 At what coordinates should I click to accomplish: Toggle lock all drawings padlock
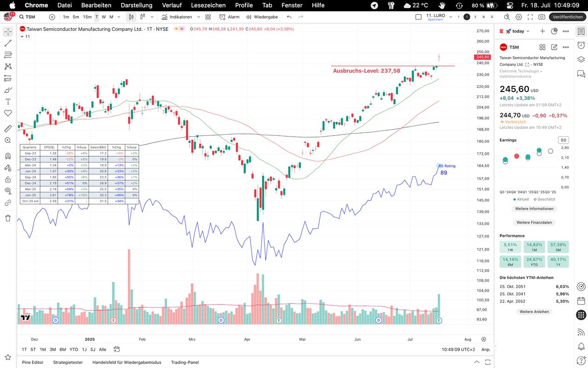8,179
